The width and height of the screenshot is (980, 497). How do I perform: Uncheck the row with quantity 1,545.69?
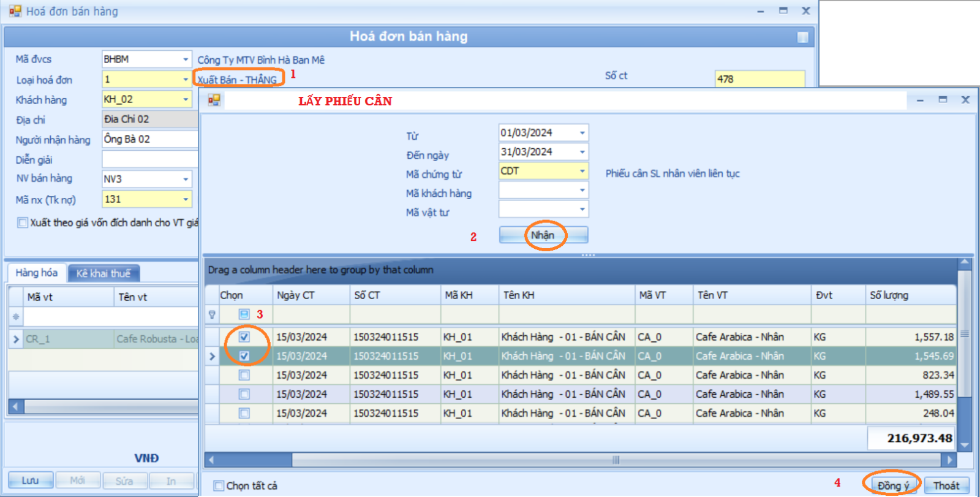[x=244, y=356]
